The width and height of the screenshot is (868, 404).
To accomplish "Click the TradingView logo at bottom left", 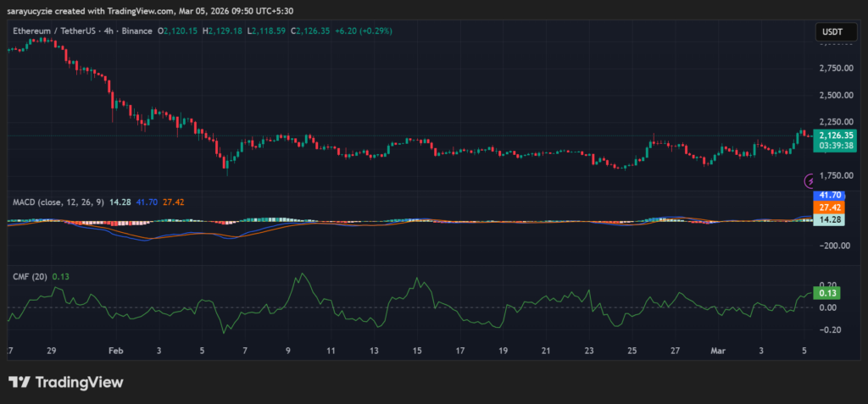I will pyautogui.click(x=66, y=382).
